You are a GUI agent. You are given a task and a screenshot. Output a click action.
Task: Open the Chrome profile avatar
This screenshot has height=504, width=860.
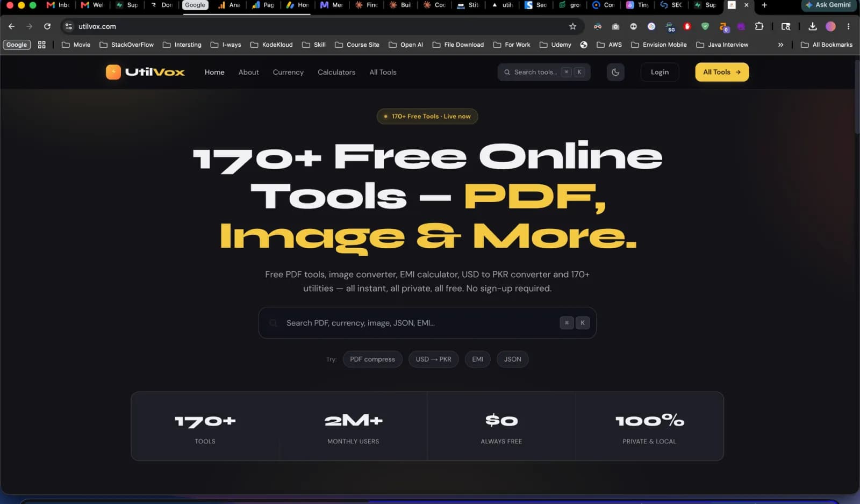[x=830, y=26]
